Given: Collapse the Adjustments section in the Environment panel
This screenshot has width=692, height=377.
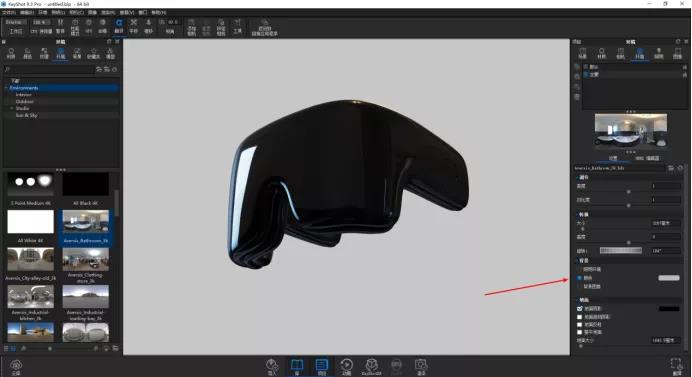Looking at the screenshot, I should coord(577,177).
